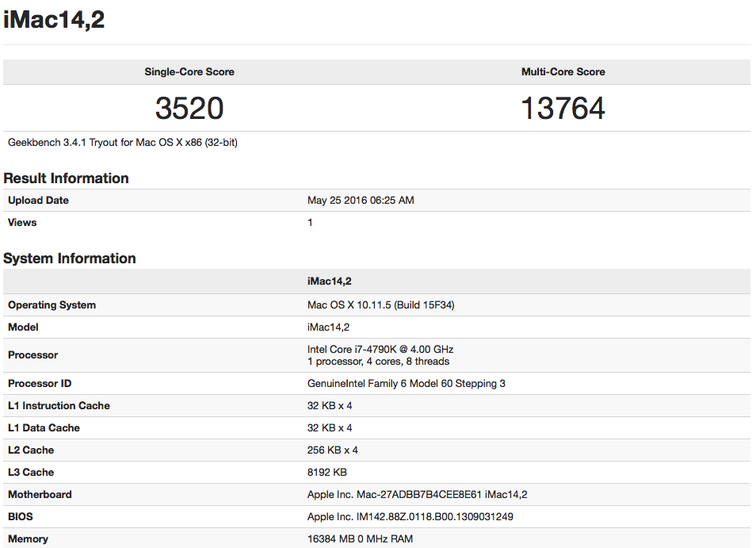This screenshot has width=756, height=548.
Task: Click the Processor row label
Action: [32, 355]
